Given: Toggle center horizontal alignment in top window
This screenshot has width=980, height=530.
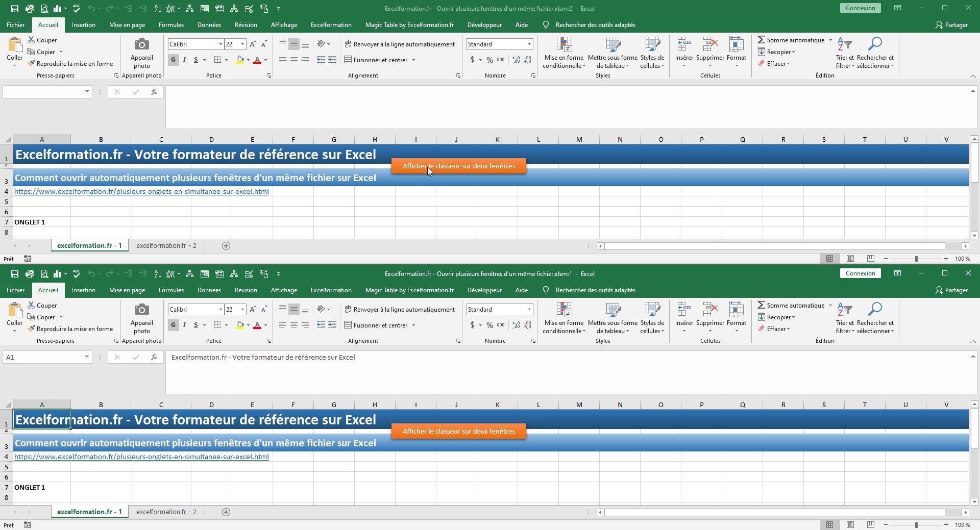Looking at the screenshot, I should pyautogui.click(x=294, y=60).
